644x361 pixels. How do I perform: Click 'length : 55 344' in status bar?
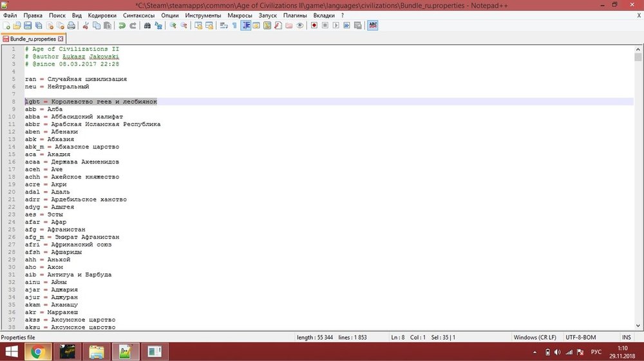(x=315, y=337)
